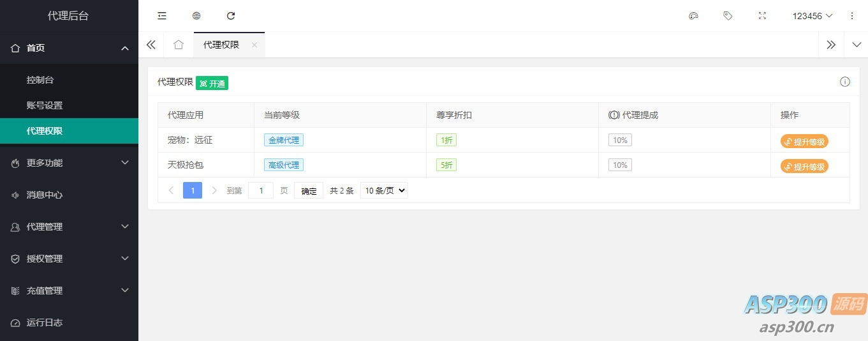Go to the home tab icon
The height and width of the screenshot is (341, 868).
[179, 45]
